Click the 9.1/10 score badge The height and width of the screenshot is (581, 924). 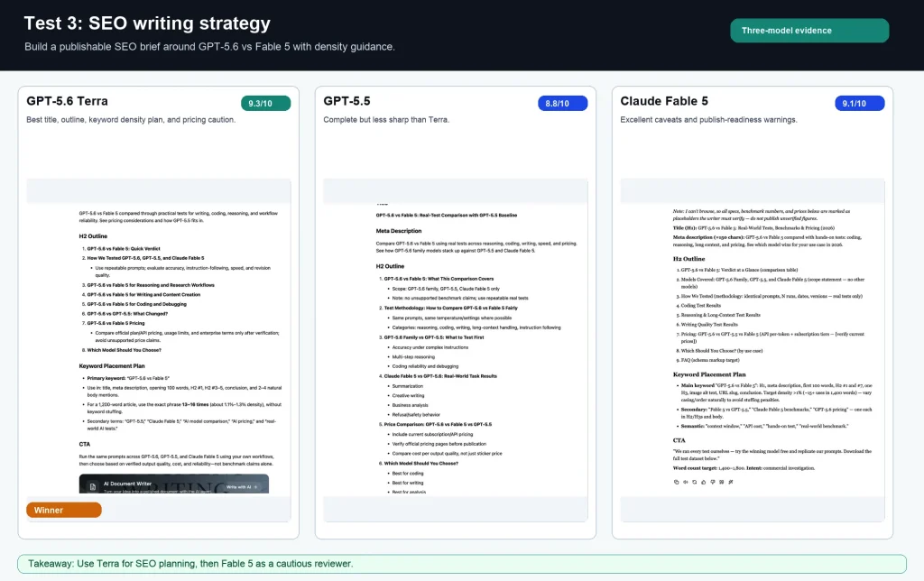[x=859, y=103]
